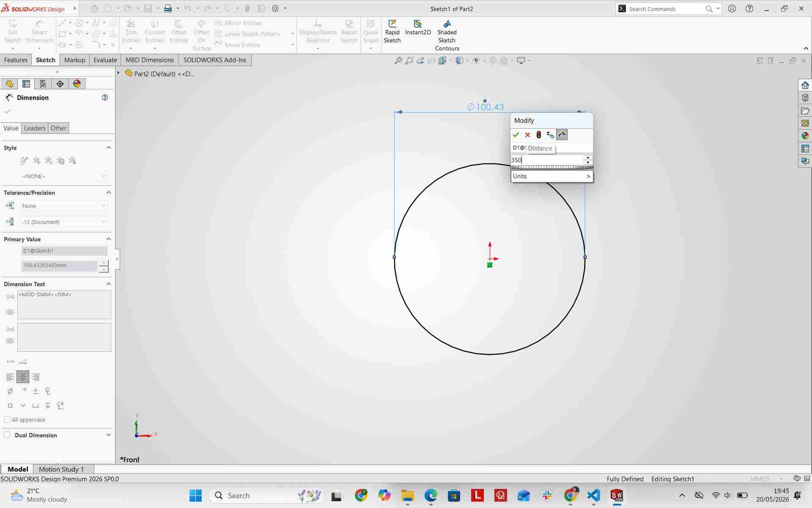Open the Options gear icon in title toolbar

[275, 8]
